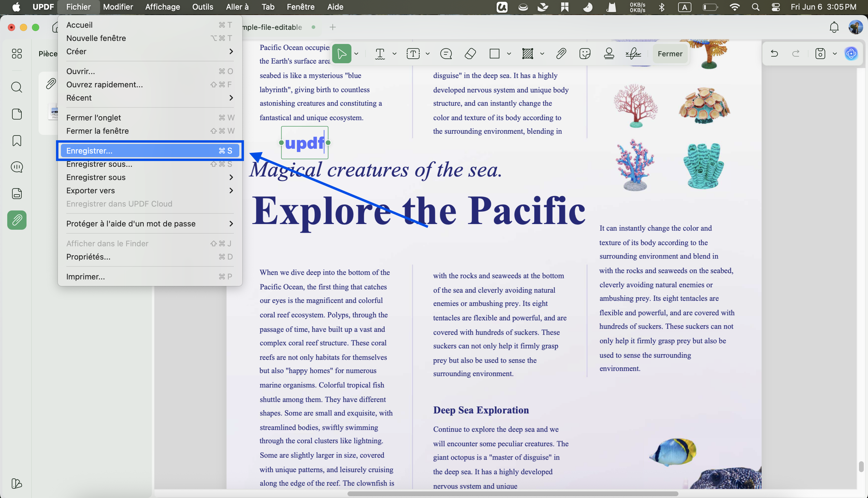Pick the sticky note comment tool
Image resolution: width=868 pixels, height=498 pixels.
(446, 54)
